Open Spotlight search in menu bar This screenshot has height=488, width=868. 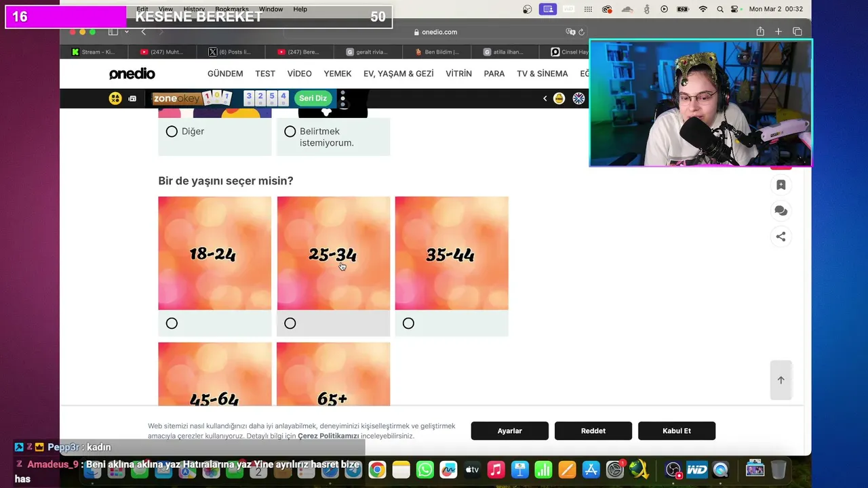click(x=720, y=9)
